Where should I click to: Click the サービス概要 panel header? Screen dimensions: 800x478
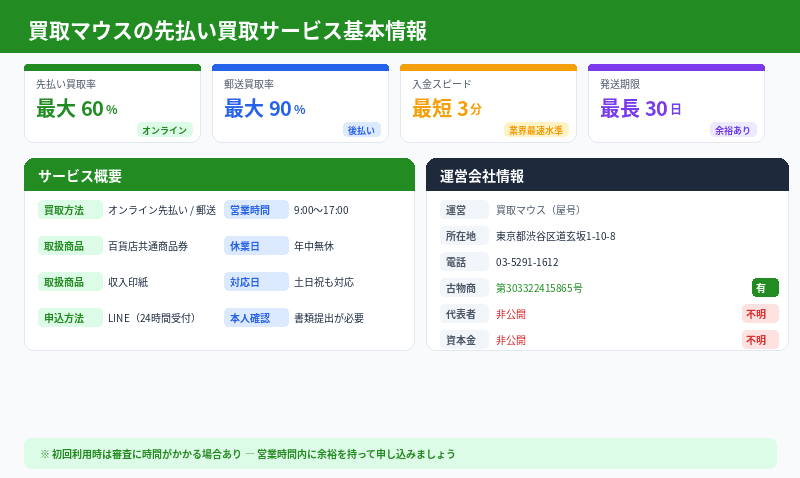[x=219, y=175]
